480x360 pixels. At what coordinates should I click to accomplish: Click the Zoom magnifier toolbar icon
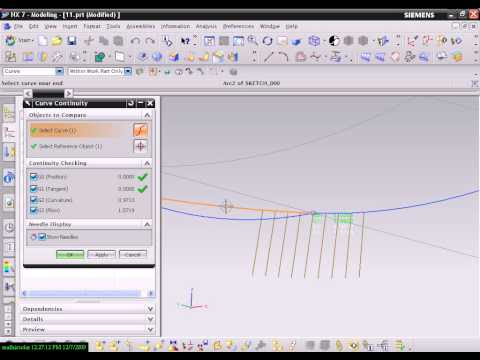pyautogui.click(x=252, y=41)
